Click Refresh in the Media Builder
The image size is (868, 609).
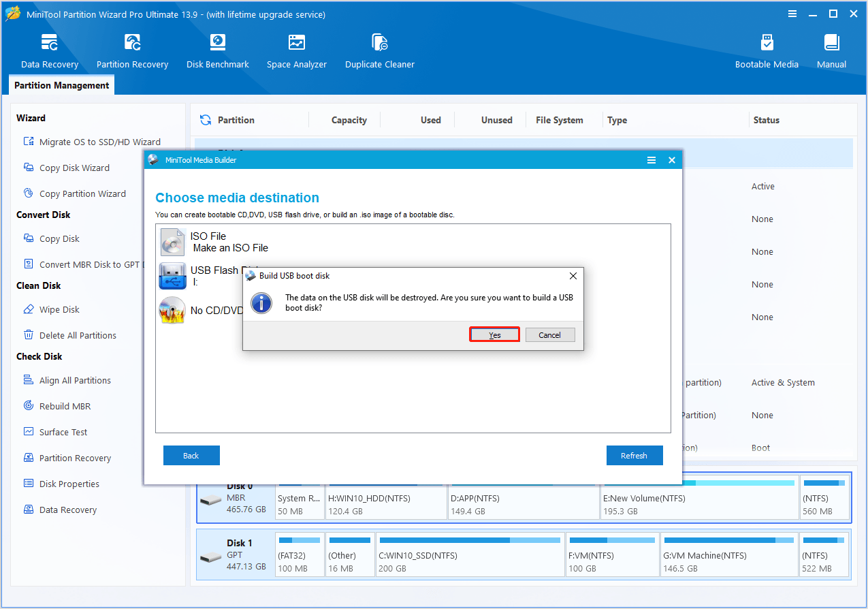point(634,456)
